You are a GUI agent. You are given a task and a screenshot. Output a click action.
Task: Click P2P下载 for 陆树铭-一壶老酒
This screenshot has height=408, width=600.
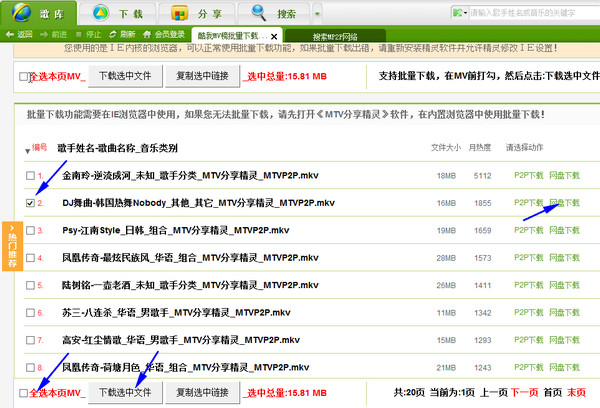pyautogui.click(x=528, y=285)
